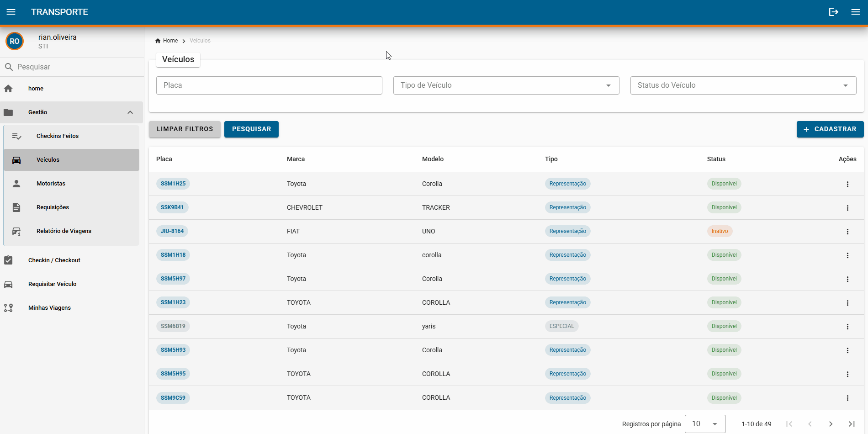This screenshot has height=434, width=868.
Task: Click the Veículos car icon in the sidebar
Action: point(16,160)
